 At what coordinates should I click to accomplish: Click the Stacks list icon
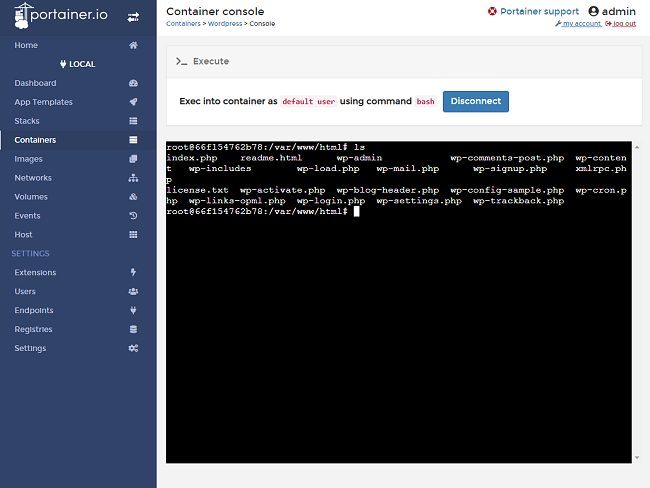coord(133,121)
